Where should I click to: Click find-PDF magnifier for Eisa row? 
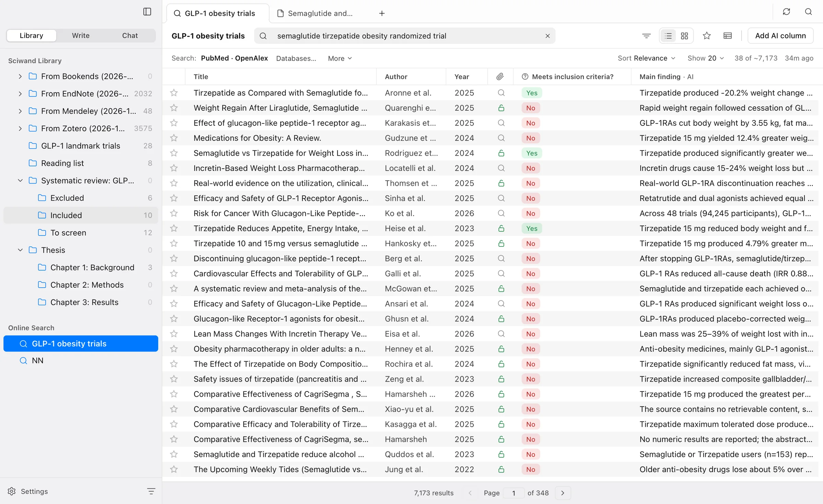point(501,334)
